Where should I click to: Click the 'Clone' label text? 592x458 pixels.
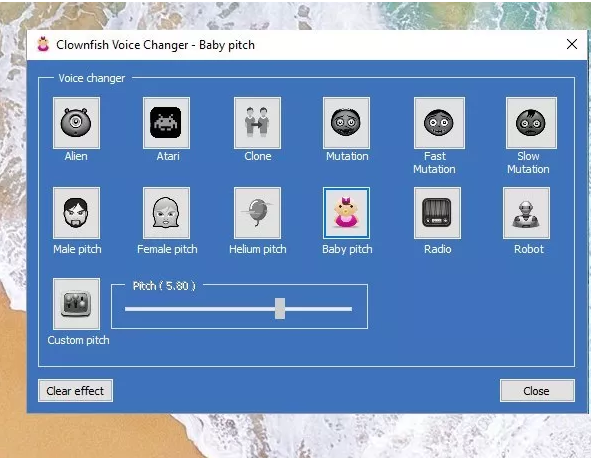point(258,156)
